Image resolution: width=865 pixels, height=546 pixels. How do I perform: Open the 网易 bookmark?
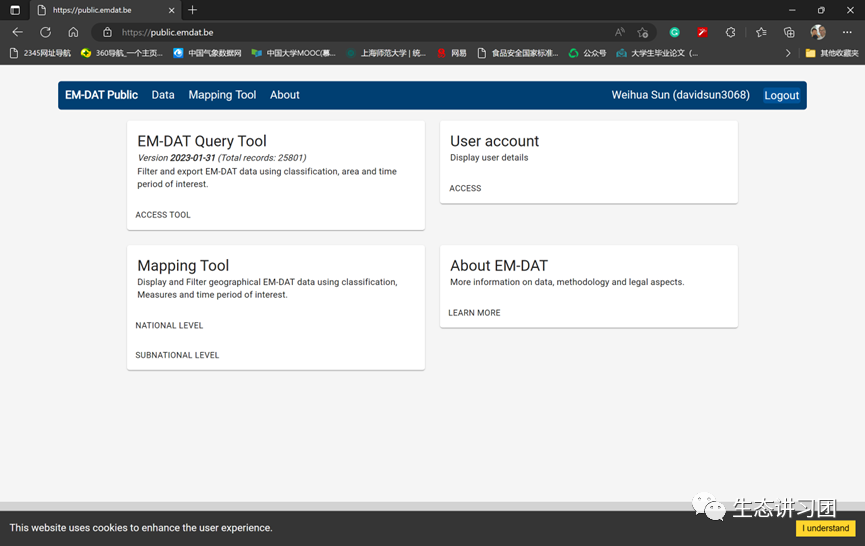tap(452, 53)
